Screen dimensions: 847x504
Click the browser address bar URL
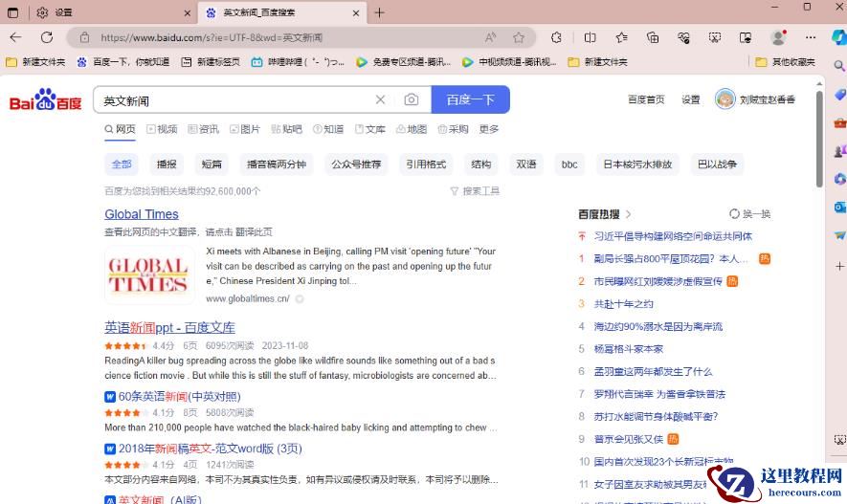pyautogui.click(x=212, y=37)
